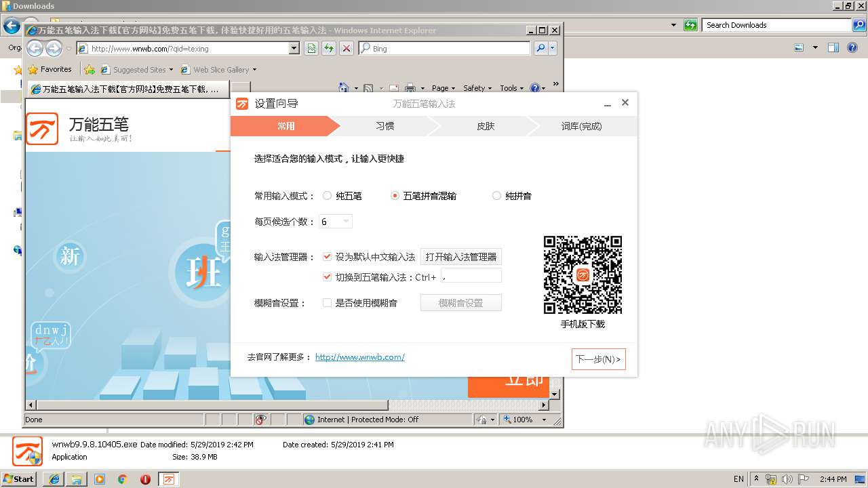Image resolution: width=868 pixels, height=488 pixels.
Task: Click the Read Mail envelope icon
Action: (393, 88)
